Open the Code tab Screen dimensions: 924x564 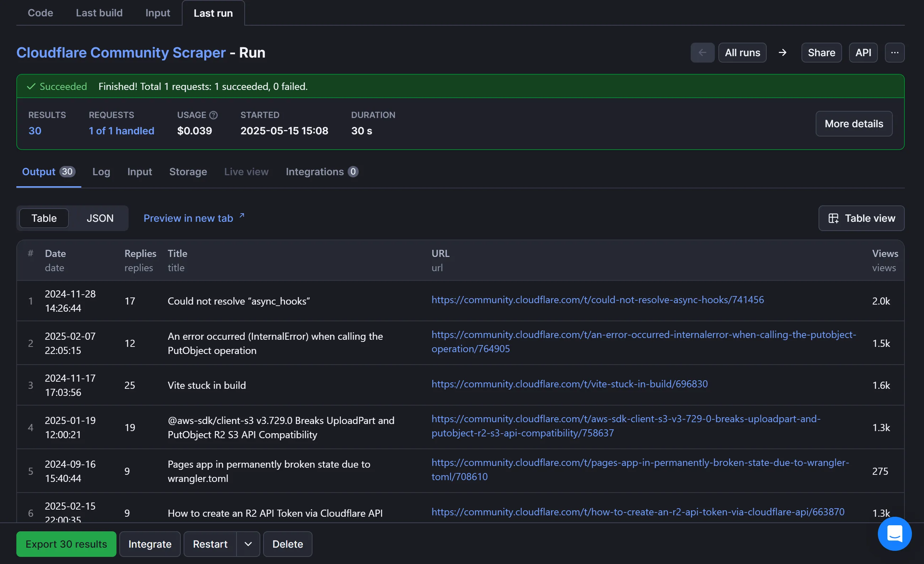pyautogui.click(x=40, y=13)
